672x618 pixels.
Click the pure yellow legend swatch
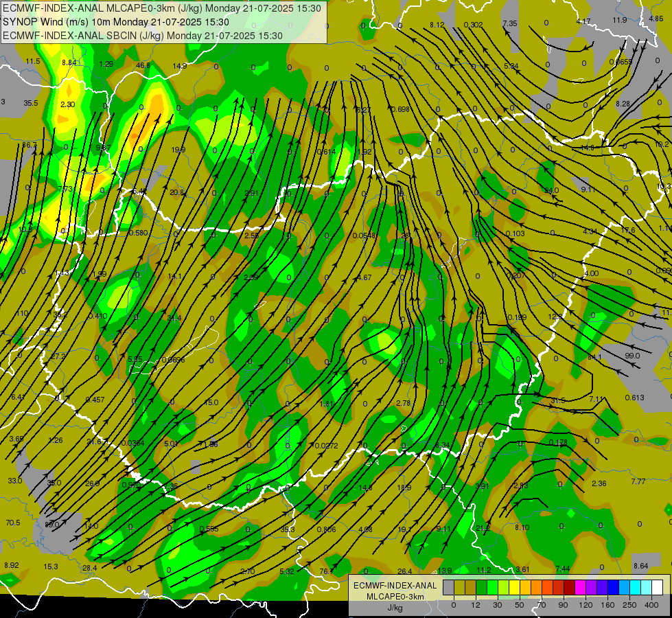514,588
